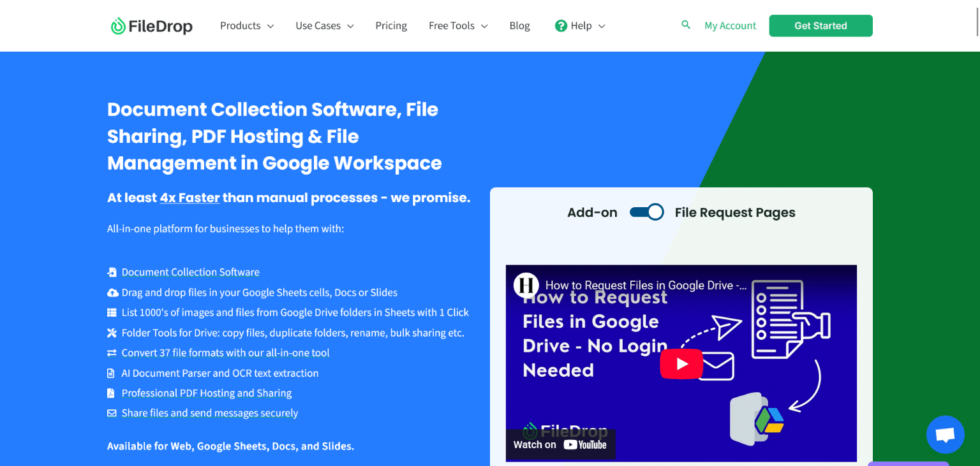Screen dimensions: 980x466
Task: Open the Blog menu item
Action: 519,25
